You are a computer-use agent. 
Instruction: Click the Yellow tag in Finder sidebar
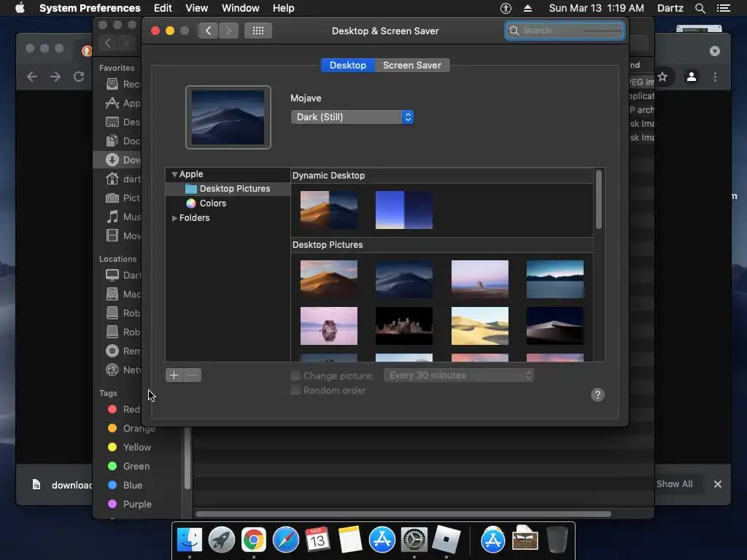[130, 447]
